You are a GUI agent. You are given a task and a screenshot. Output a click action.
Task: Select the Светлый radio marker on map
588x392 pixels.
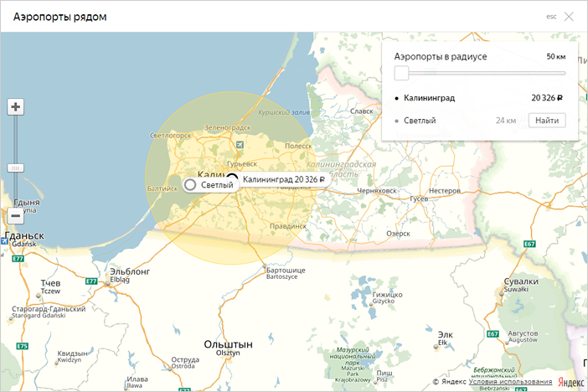click(x=190, y=184)
